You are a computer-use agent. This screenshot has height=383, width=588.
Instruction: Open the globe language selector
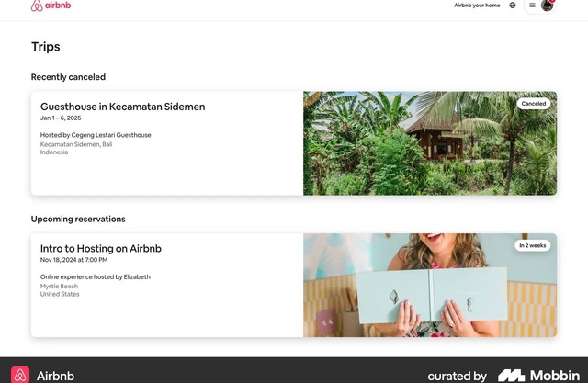pyautogui.click(x=513, y=6)
